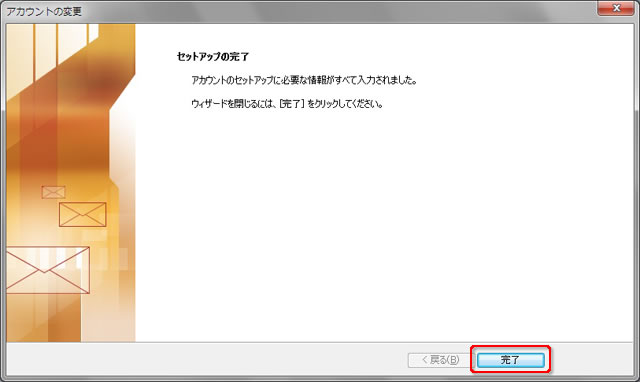Close the アカウントの変更 dialog window

coord(616,8)
